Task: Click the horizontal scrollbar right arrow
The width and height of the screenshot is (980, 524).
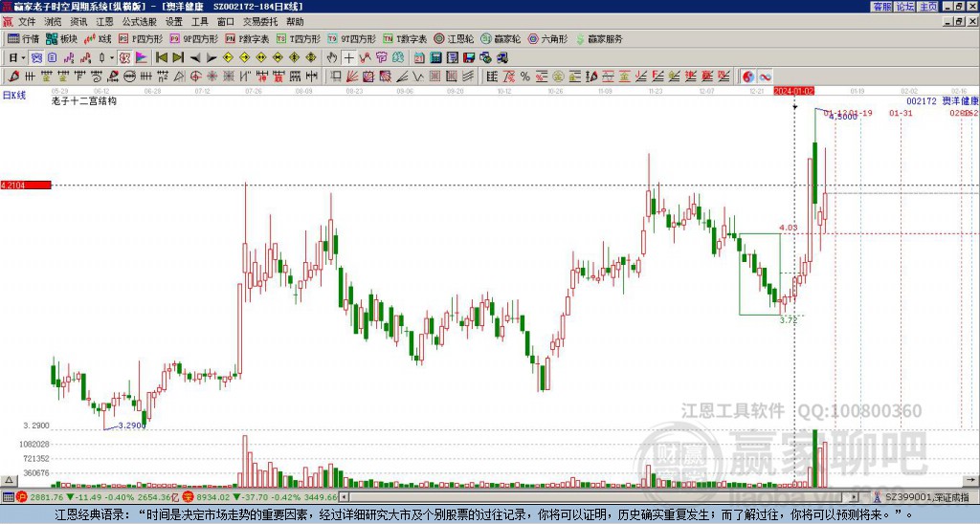Action: pos(855,497)
